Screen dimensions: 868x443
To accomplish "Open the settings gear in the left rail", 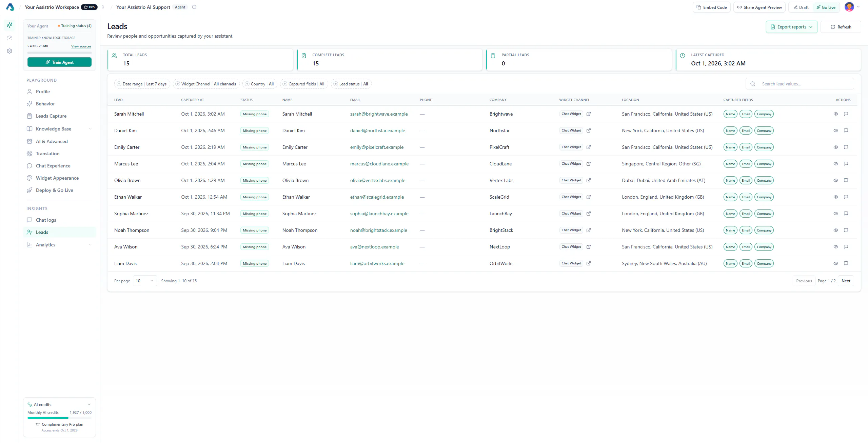I will pos(9,51).
